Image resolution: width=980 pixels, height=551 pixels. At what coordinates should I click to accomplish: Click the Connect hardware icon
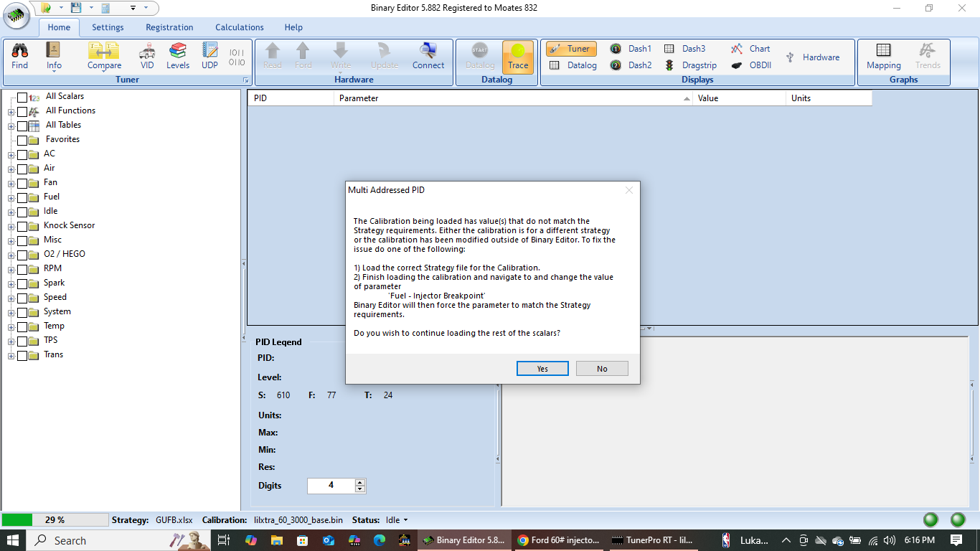tap(428, 56)
